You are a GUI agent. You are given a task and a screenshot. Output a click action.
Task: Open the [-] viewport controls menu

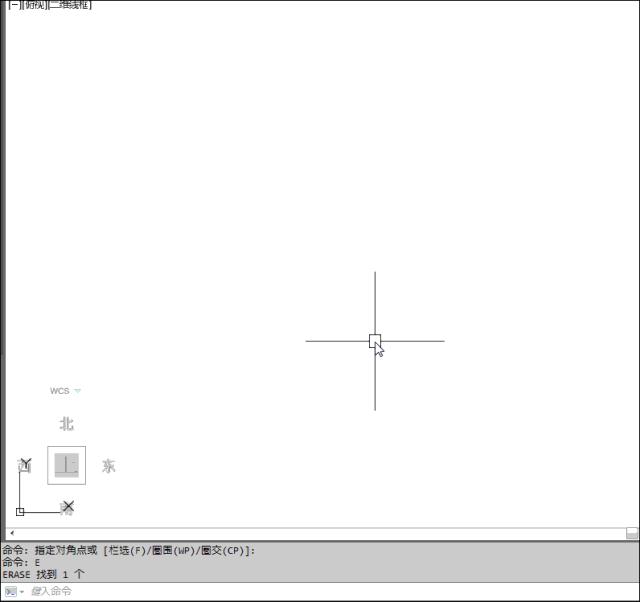13,5
